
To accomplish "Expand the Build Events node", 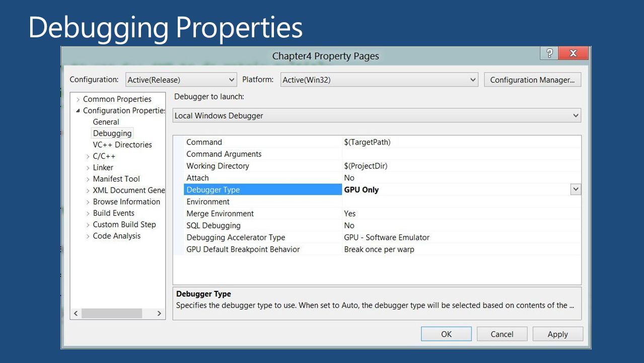I will (88, 213).
